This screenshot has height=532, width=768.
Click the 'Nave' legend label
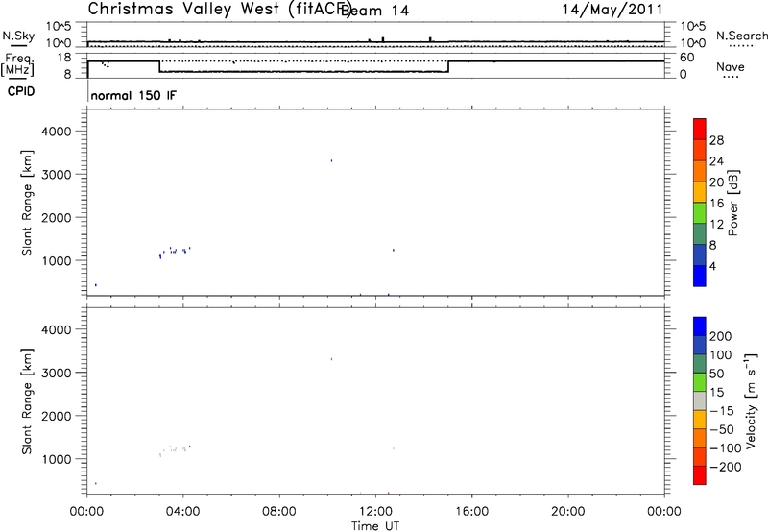pos(731,66)
